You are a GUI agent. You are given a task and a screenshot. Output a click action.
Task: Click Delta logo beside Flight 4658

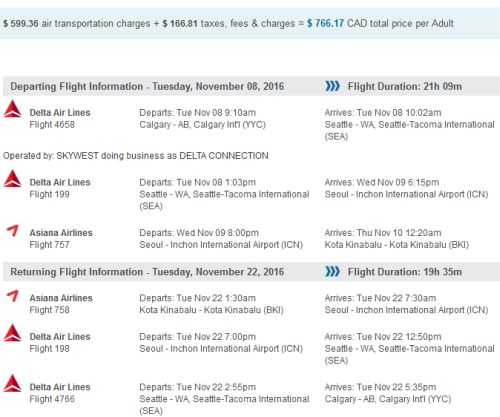coord(12,109)
